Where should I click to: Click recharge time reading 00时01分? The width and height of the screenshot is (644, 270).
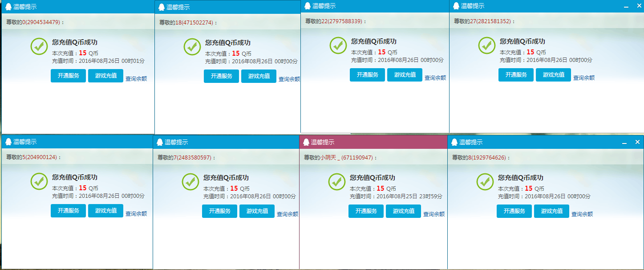[133, 61]
